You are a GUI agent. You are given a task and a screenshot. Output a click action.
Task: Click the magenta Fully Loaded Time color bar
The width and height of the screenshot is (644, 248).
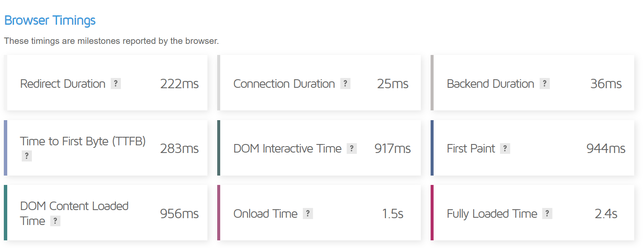coord(432,213)
